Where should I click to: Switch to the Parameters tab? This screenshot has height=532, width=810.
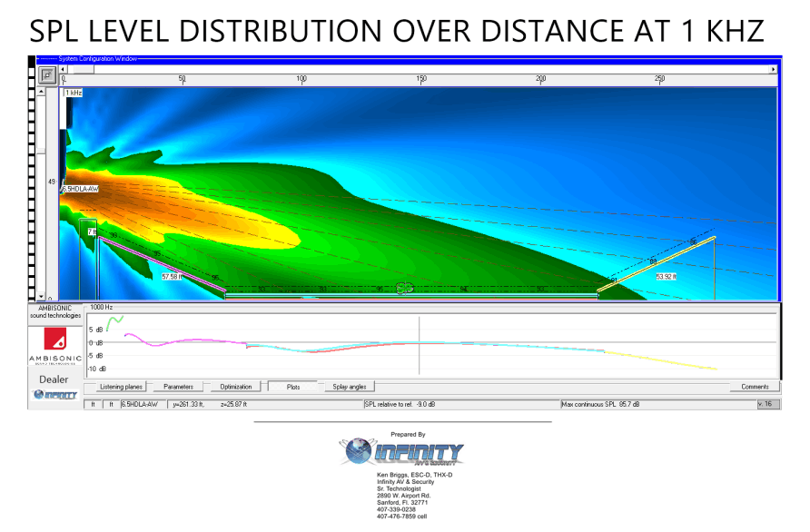pyautogui.click(x=178, y=387)
